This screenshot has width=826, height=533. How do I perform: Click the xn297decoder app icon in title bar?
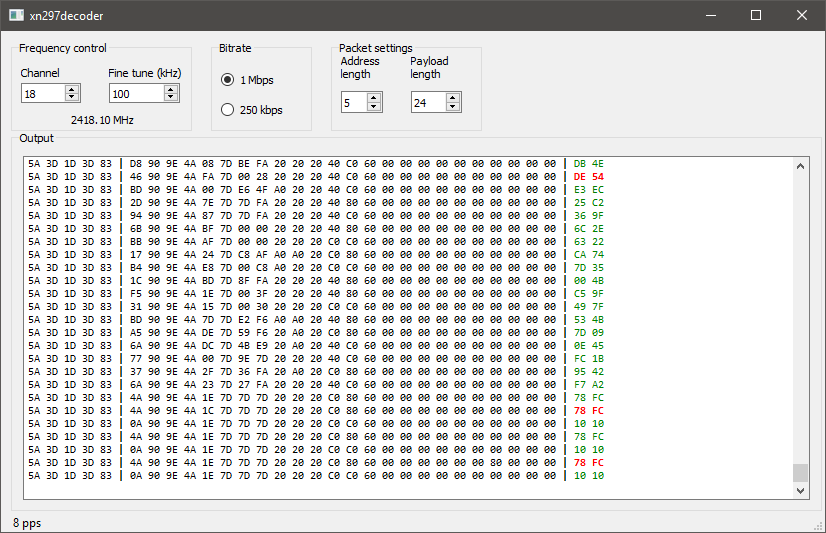click(x=16, y=15)
